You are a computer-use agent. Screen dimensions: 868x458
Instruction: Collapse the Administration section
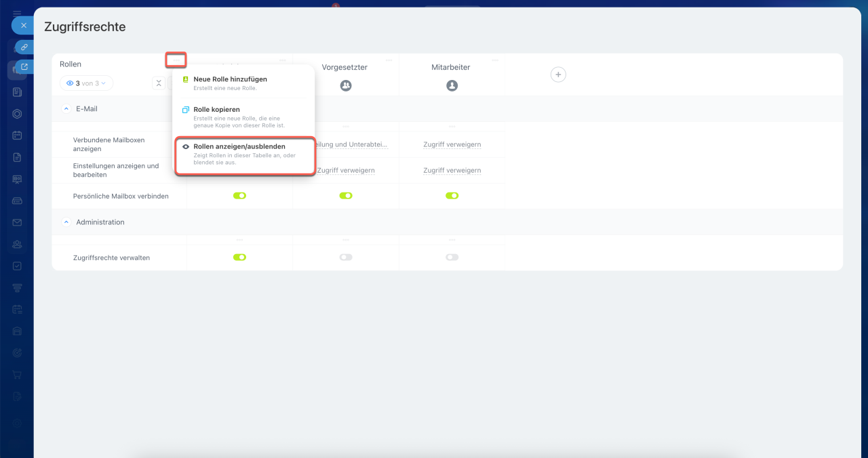pos(66,222)
